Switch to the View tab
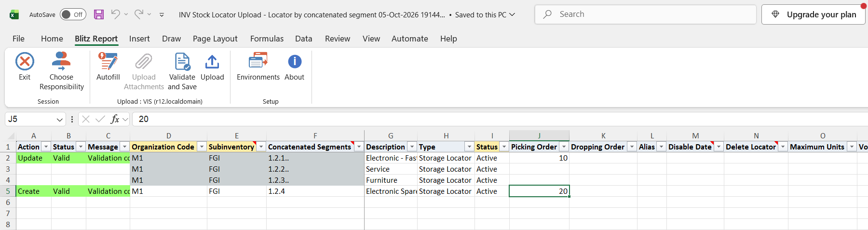 tap(371, 39)
